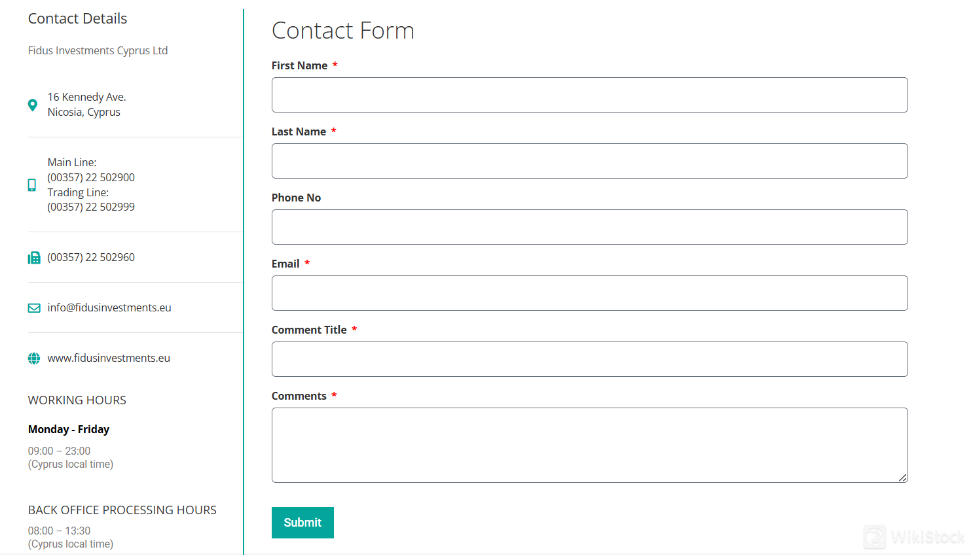
Task: Open the info@fidusinvestments.eu email link
Action: click(109, 307)
